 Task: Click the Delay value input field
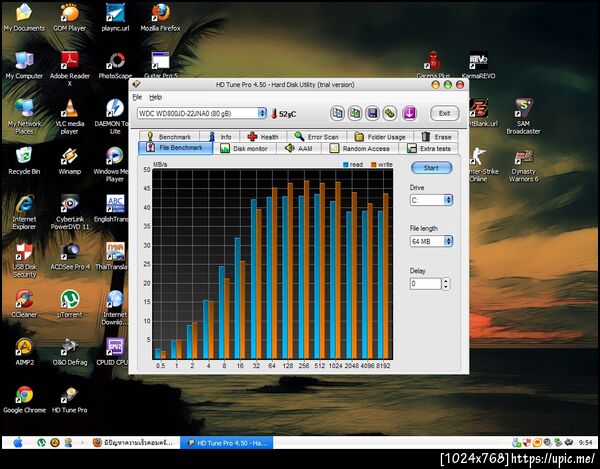[x=426, y=283]
